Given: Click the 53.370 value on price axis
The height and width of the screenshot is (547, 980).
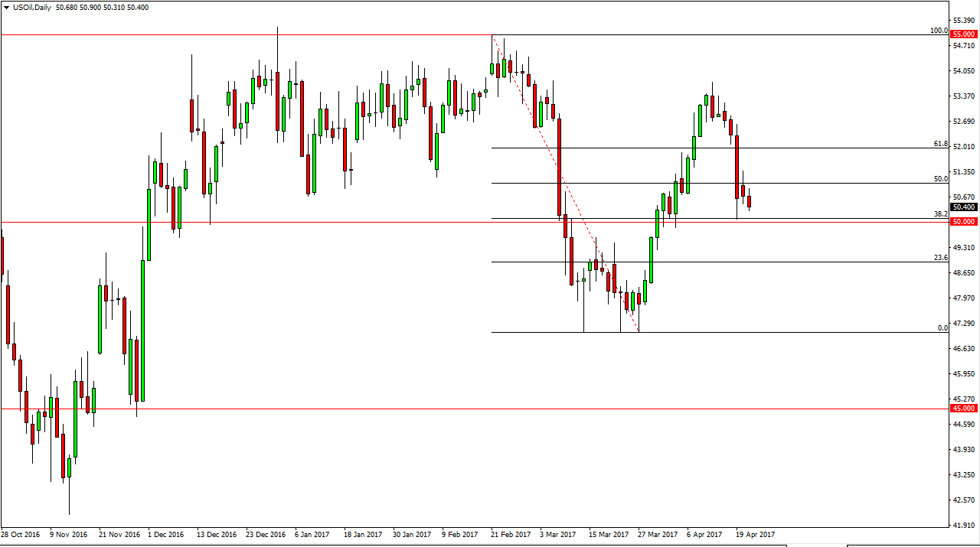Looking at the screenshot, I should [x=965, y=96].
